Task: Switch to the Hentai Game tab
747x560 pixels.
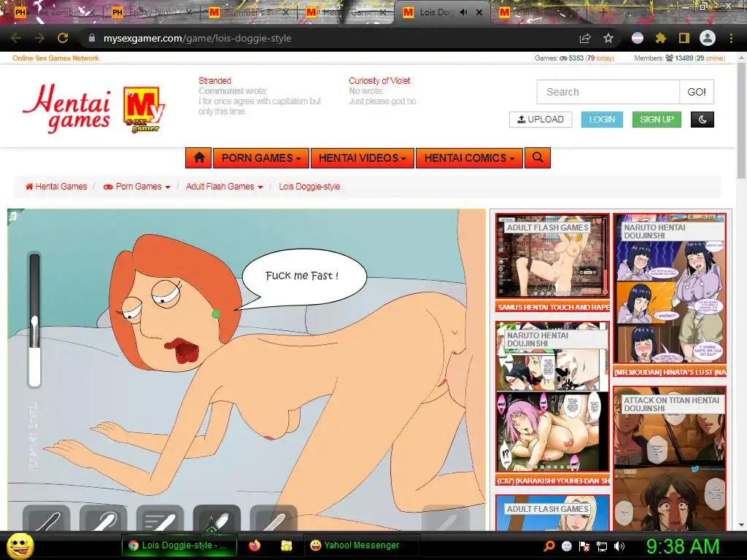Action: tap(346, 12)
